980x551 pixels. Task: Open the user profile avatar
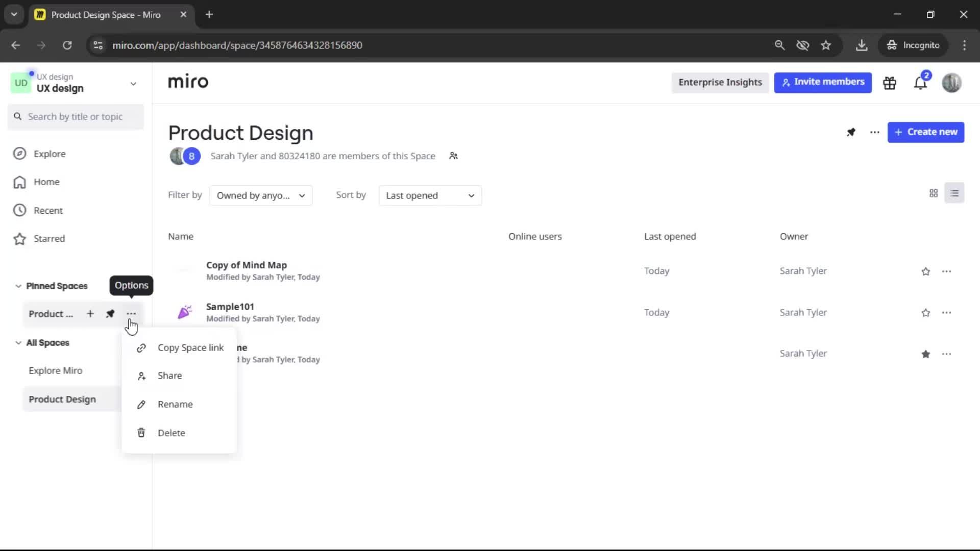coord(951,83)
